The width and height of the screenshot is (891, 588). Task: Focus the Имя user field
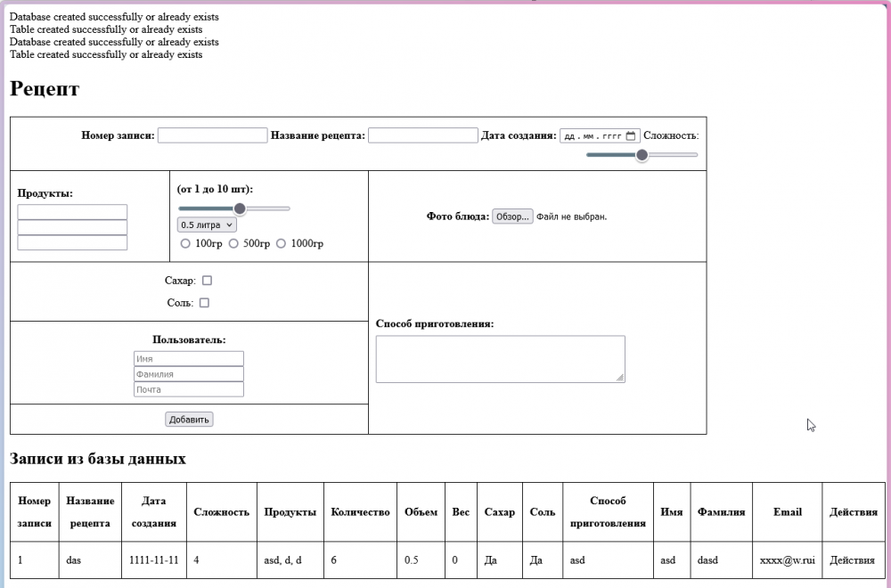pyautogui.click(x=189, y=358)
